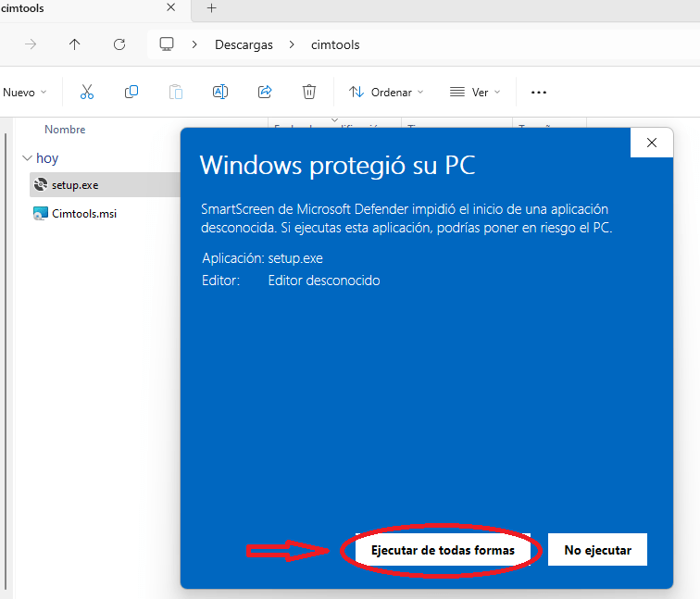Screen dimensions: 700x599
Task: Click 'Ejecutar de todas formas' button
Action: pyautogui.click(x=443, y=549)
